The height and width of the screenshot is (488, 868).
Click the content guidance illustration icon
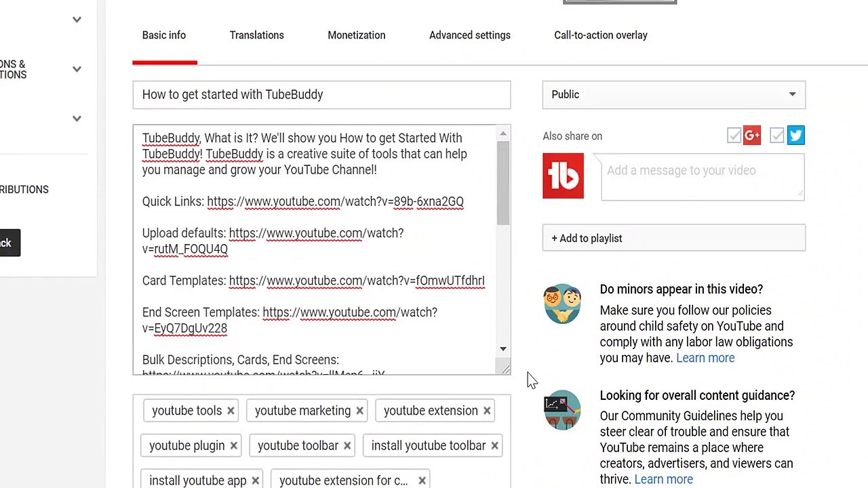pyautogui.click(x=562, y=409)
